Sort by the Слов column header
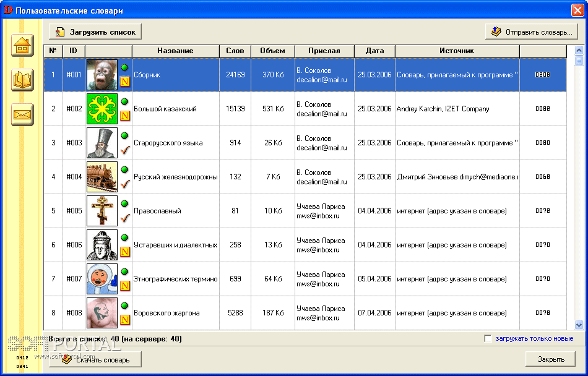The width and height of the screenshot is (588, 376). [x=235, y=51]
